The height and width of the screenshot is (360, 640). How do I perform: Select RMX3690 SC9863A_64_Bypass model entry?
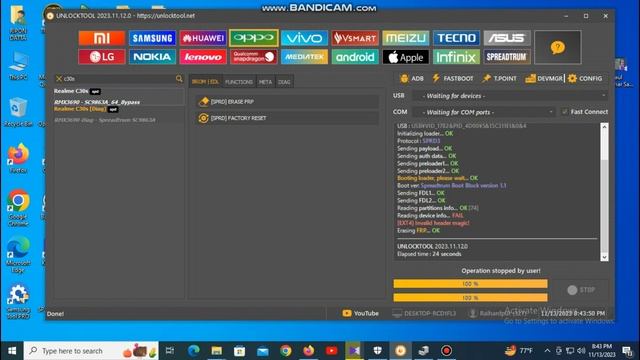pos(97,102)
